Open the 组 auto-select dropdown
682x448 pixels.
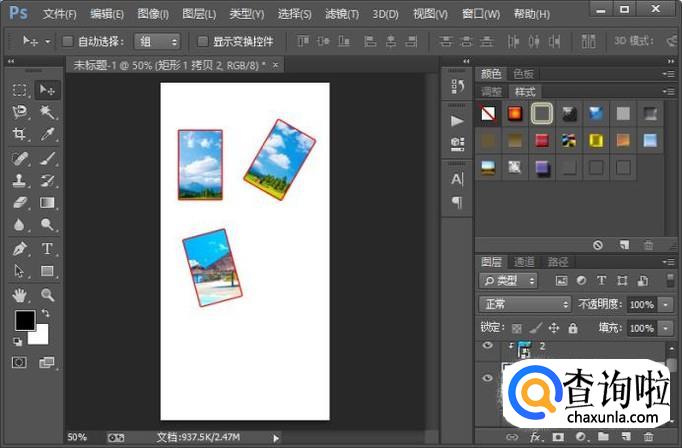tap(158, 42)
